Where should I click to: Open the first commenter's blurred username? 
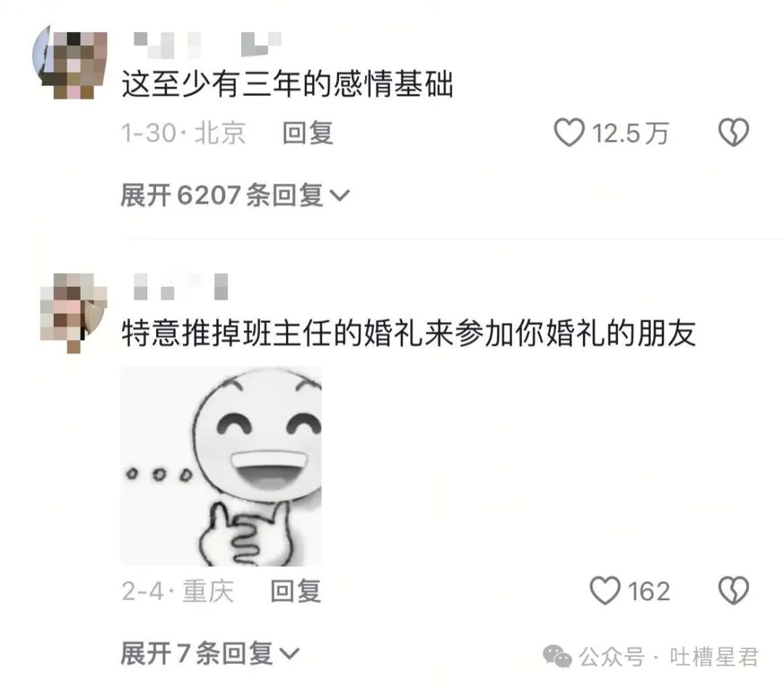tap(208, 44)
